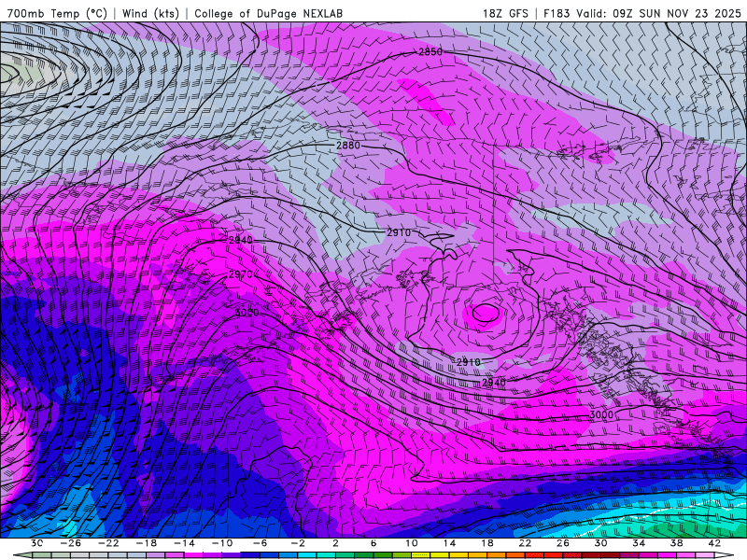This screenshot has width=747, height=560.
Task: Click the -18 color scale label
Action: click(x=147, y=543)
